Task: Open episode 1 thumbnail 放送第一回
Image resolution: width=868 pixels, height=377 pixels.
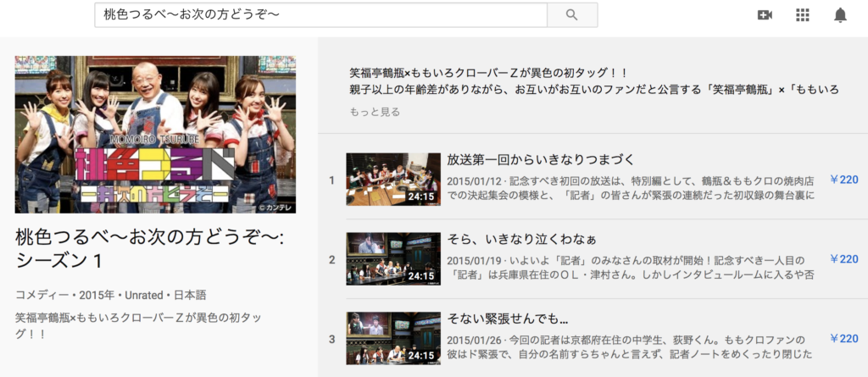Action: point(393,180)
